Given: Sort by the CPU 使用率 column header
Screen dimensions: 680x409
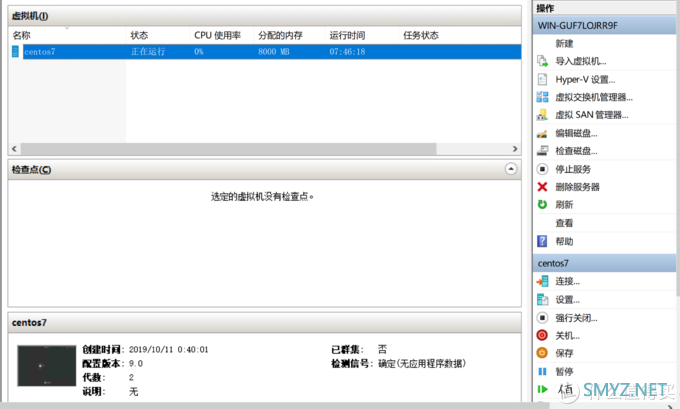Looking at the screenshot, I should coord(222,35).
